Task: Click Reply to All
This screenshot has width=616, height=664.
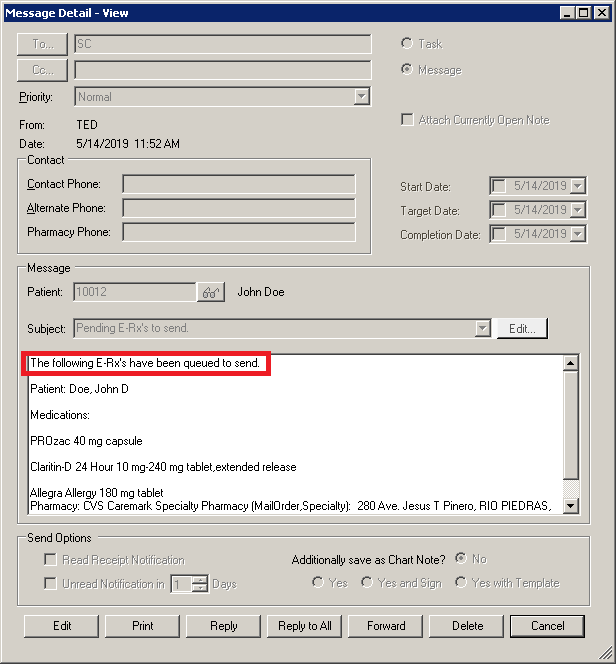Action: [x=304, y=626]
